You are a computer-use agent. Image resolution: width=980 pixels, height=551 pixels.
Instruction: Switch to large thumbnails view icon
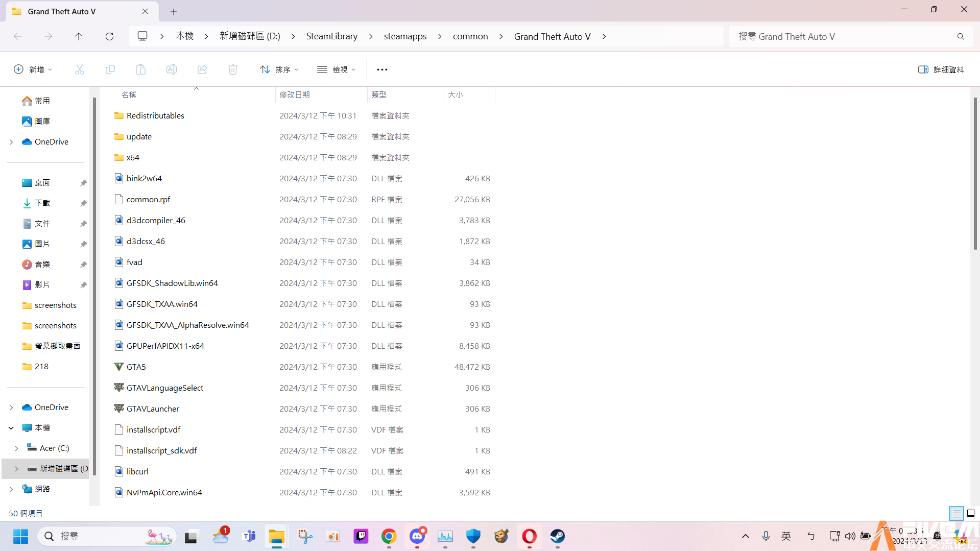pyautogui.click(x=971, y=513)
